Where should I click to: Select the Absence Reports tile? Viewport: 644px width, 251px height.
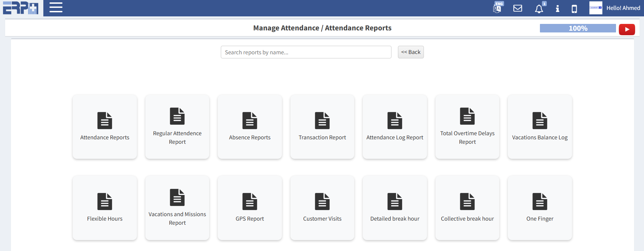coord(250,127)
